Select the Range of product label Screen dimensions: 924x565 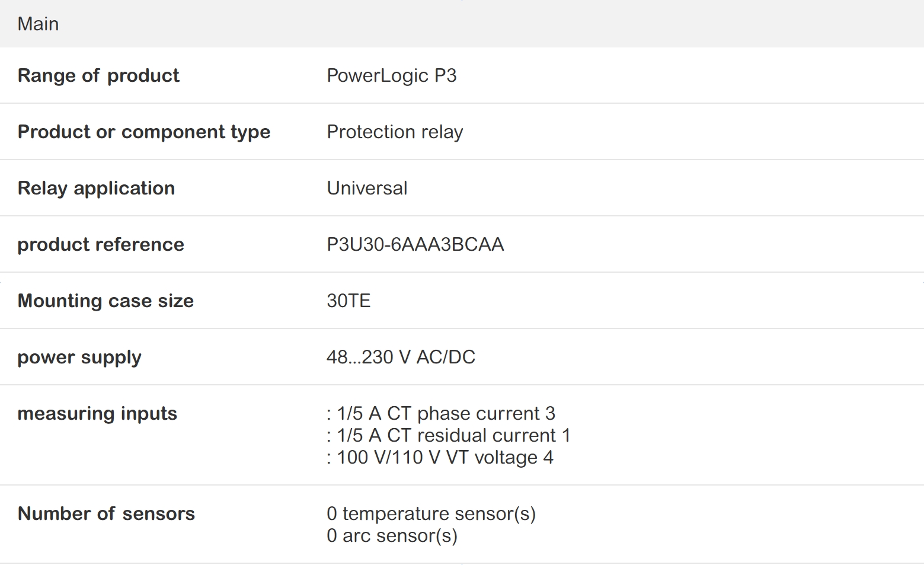98,75
